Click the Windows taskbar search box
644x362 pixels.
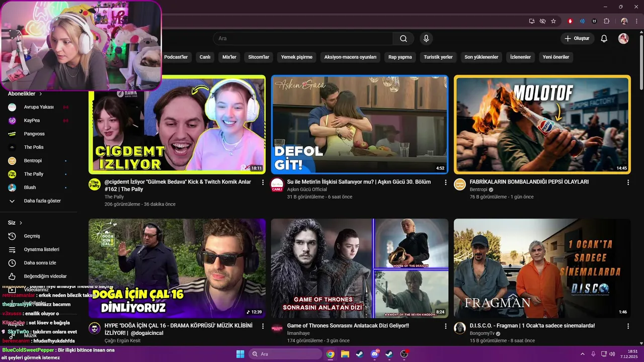click(285, 354)
